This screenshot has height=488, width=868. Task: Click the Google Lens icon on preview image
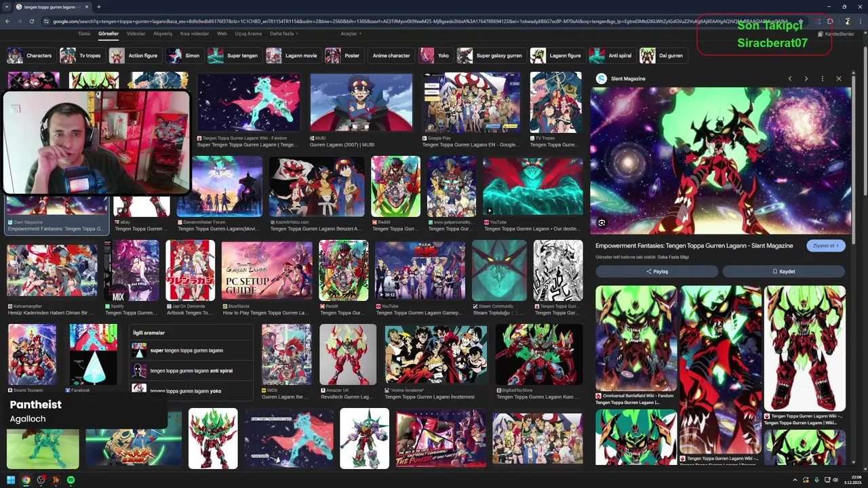(601, 223)
